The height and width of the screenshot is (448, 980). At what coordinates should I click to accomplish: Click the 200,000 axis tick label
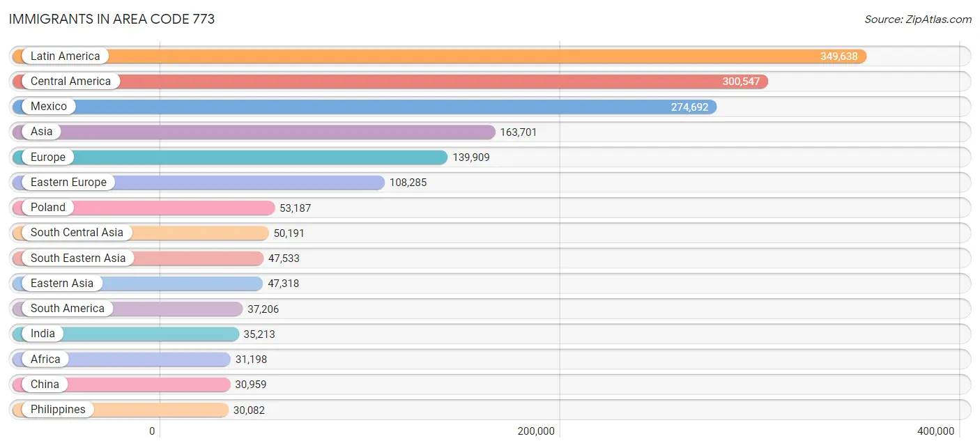(x=536, y=431)
